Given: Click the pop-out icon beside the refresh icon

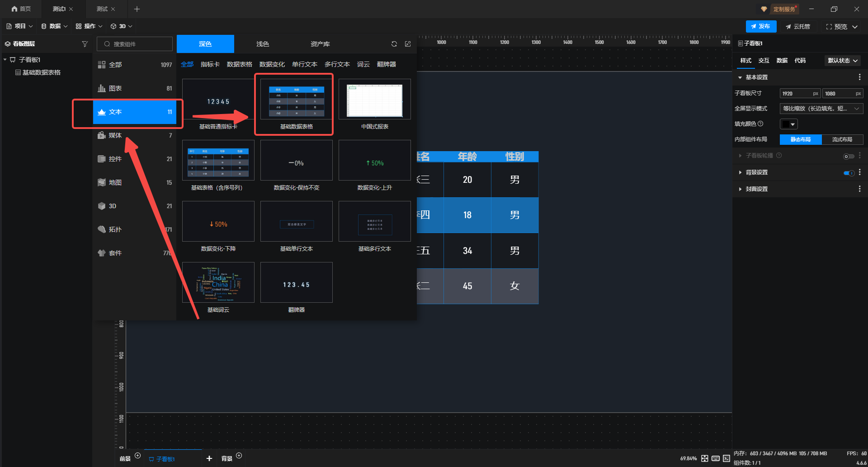Looking at the screenshot, I should [408, 44].
